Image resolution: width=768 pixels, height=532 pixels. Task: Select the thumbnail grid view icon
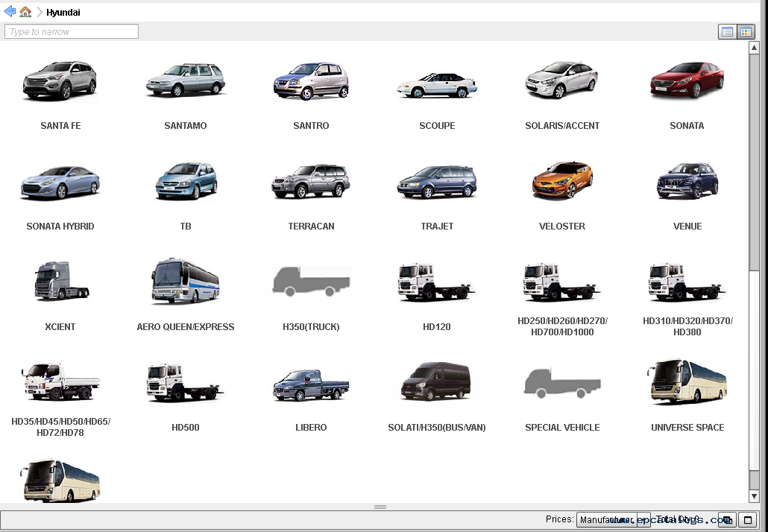click(x=746, y=31)
